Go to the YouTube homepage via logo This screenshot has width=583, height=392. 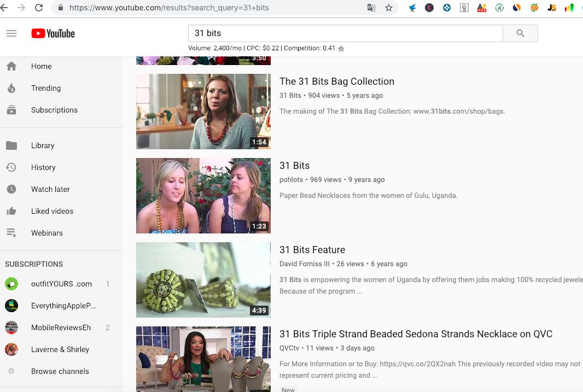(53, 33)
